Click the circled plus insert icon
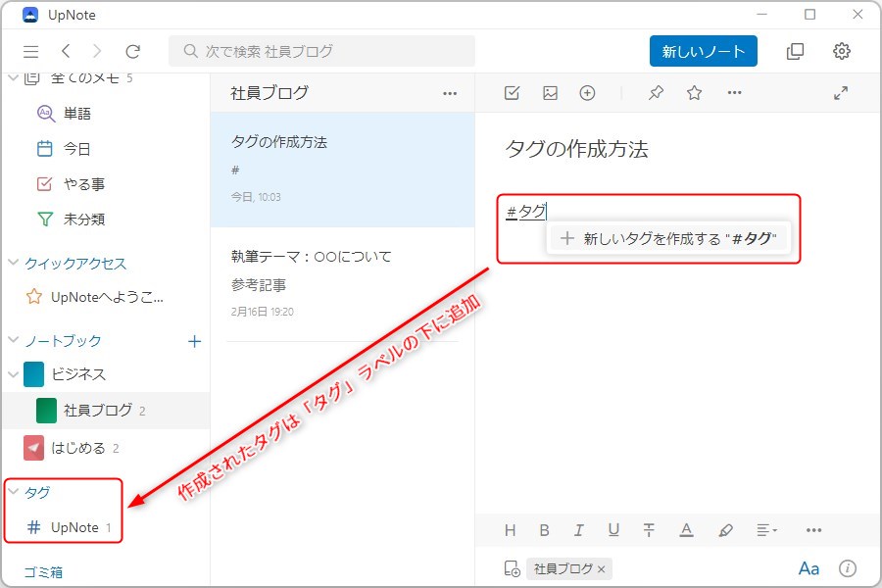The width and height of the screenshot is (882, 588). click(587, 93)
